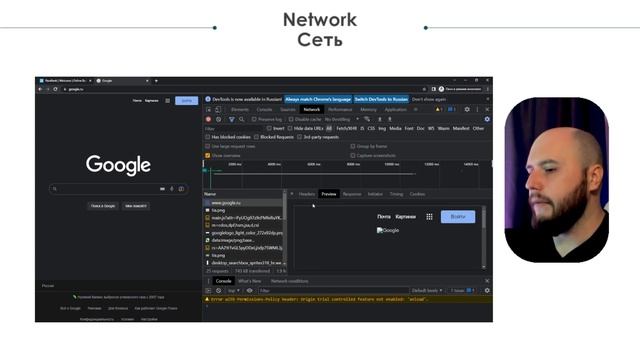Select googlelogo_light_color request row
This screenshot has height=360, width=640.
243,233
